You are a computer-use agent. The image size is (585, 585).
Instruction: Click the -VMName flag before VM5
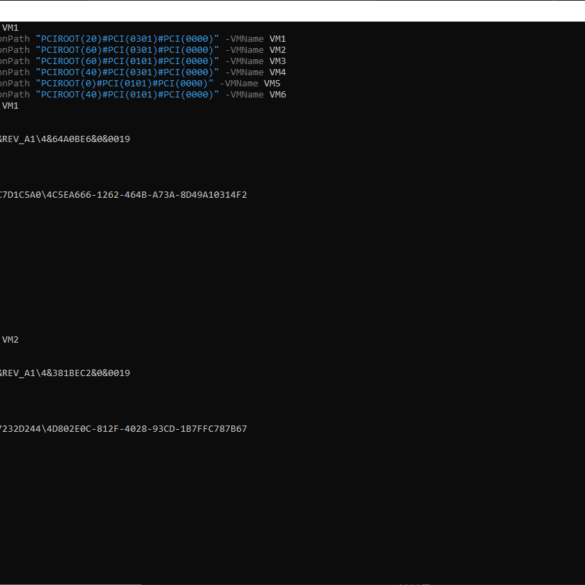coord(239,84)
